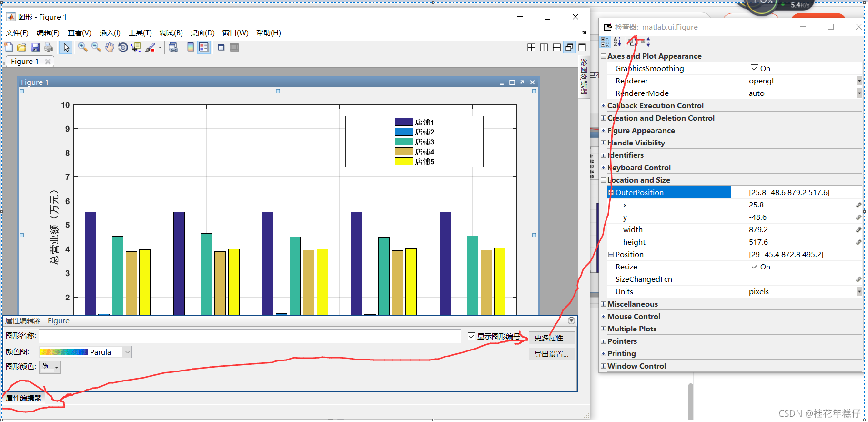The width and height of the screenshot is (868, 422).
Task: Click the 店铺1 legend entry
Action: point(414,122)
